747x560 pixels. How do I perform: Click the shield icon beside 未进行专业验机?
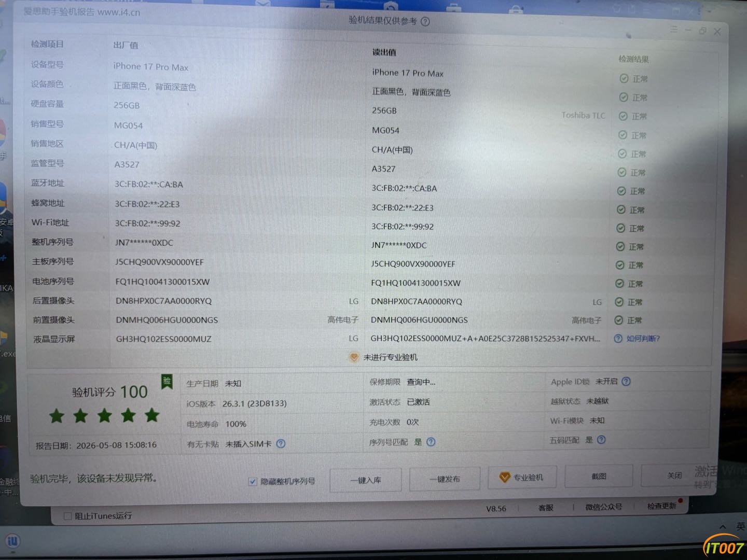[354, 357]
